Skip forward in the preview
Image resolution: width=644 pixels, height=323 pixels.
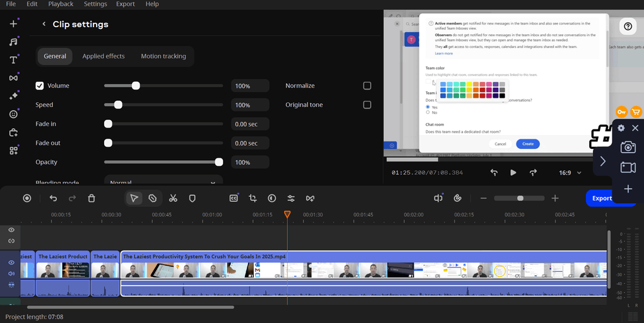point(533,173)
